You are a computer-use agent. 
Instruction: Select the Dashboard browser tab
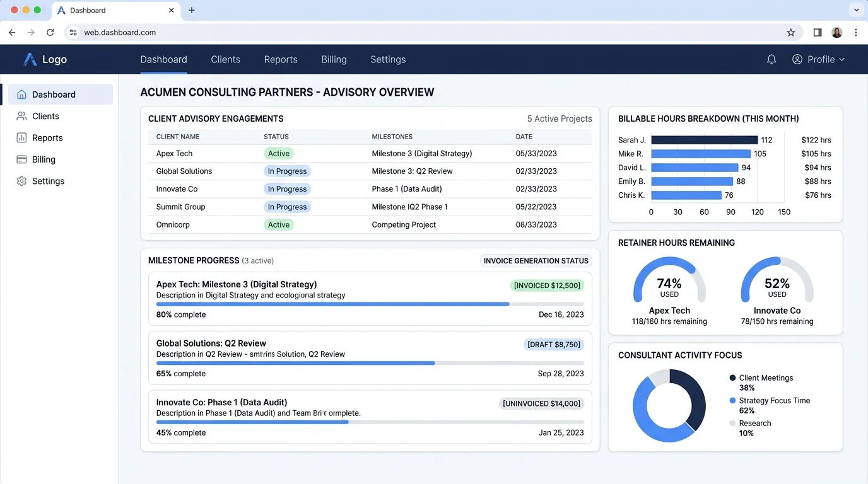click(x=115, y=11)
